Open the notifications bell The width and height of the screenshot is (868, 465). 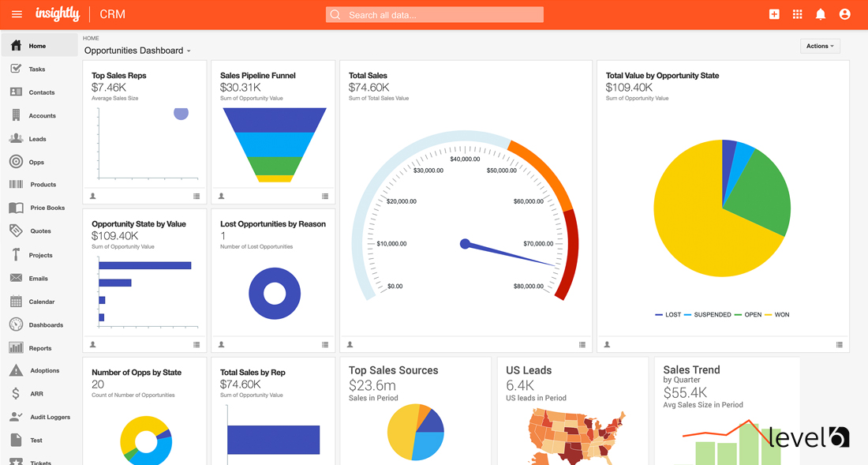point(821,14)
